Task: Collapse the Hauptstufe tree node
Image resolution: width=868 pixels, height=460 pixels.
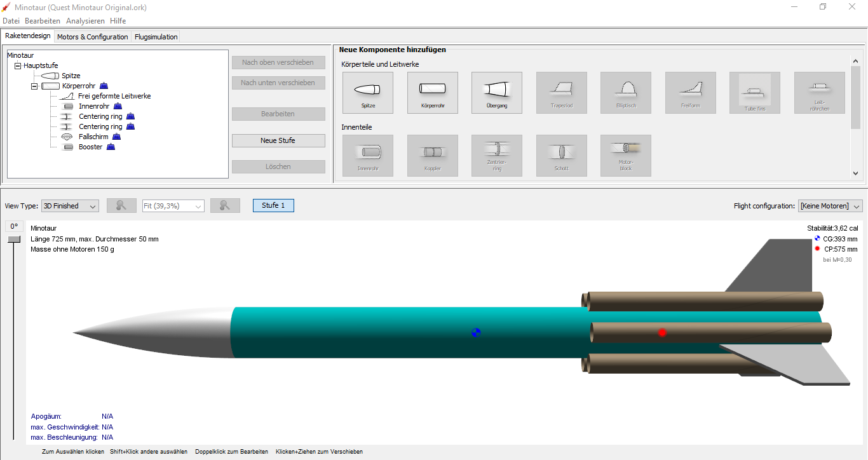Action: [x=18, y=65]
